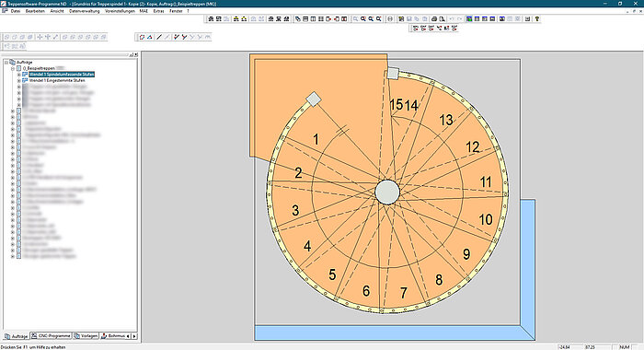
Task: Click the red arrow import icon
Action: (337, 19)
